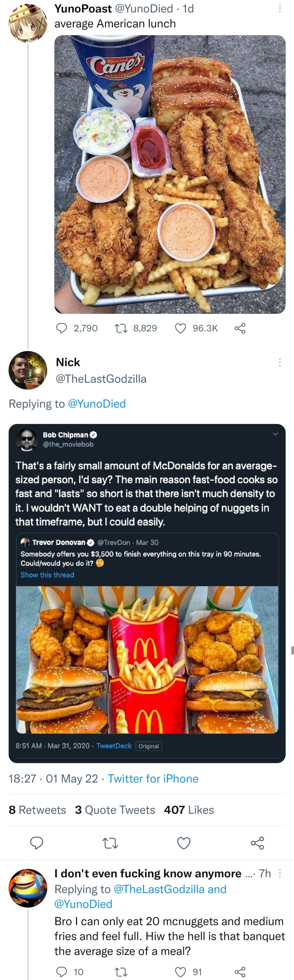Like the 20 mcnuggets reply tweet
The height and width of the screenshot is (980, 294).
pos(180,972)
